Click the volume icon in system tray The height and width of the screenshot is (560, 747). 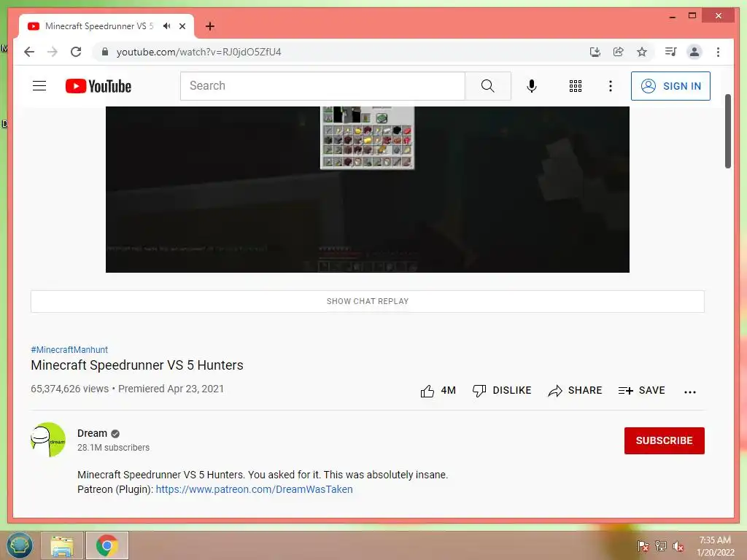click(x=678, y=546)
